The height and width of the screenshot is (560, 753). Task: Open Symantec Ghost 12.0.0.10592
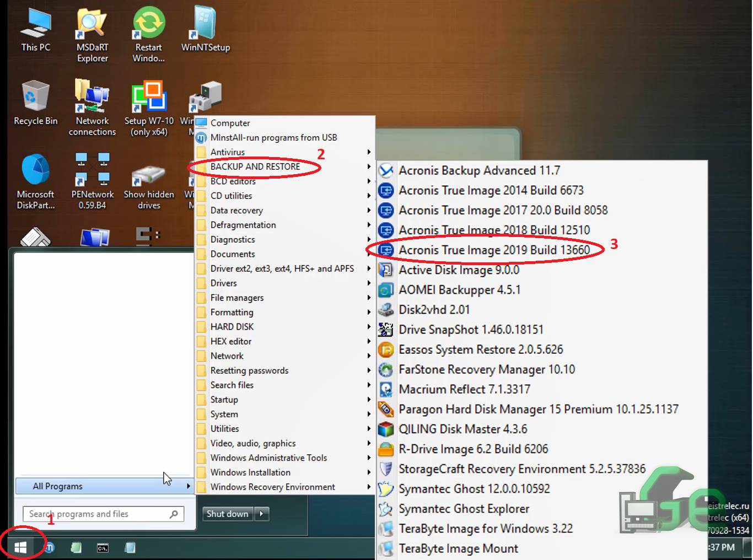[541, 488]
